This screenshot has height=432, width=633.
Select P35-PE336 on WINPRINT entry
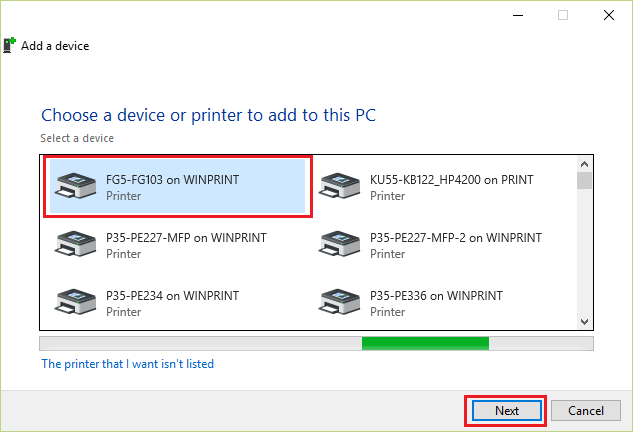444,302
